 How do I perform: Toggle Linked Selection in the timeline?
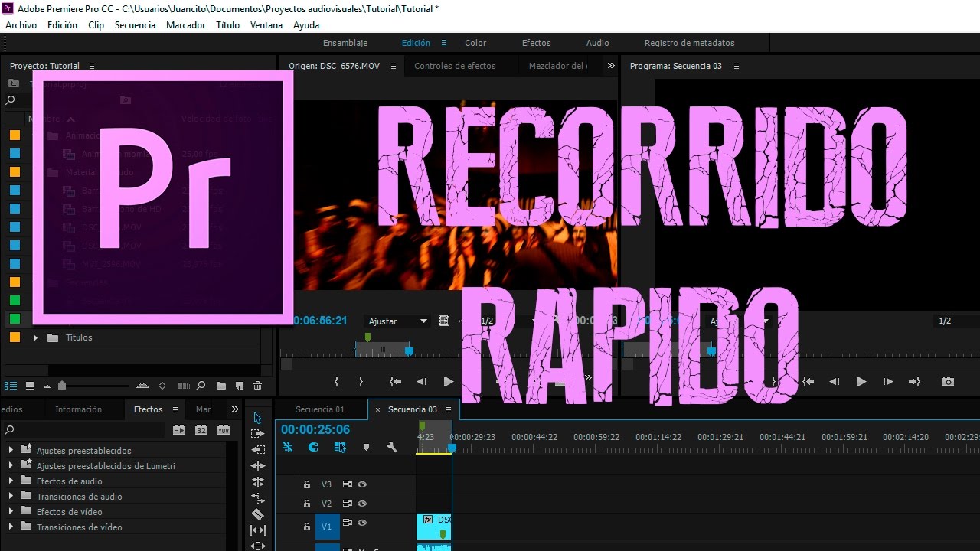[340, 448]
